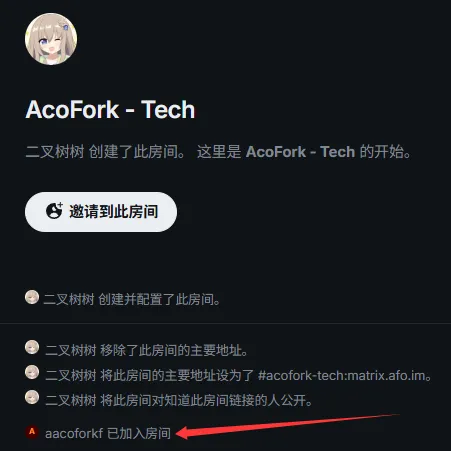Select the 将此房间对知道此房间链接的人公开 event text
This screenshot has width=451, height=451.
click(206, 400)
